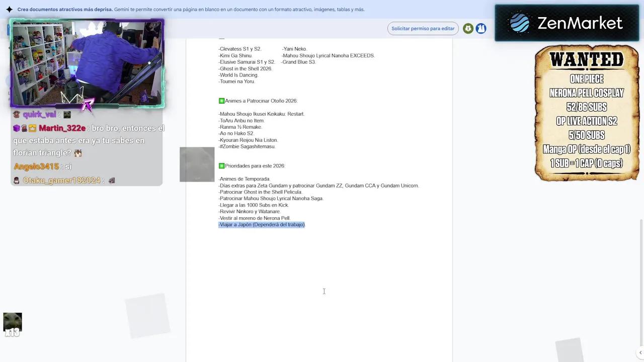Click '5/50 SUBS' on wanted poster
644x362 pixels.
coord(587,135)
